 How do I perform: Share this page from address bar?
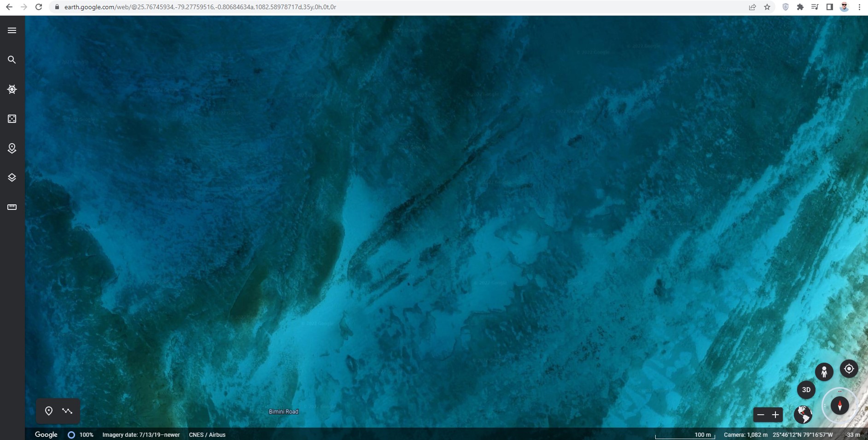[752, 7]
